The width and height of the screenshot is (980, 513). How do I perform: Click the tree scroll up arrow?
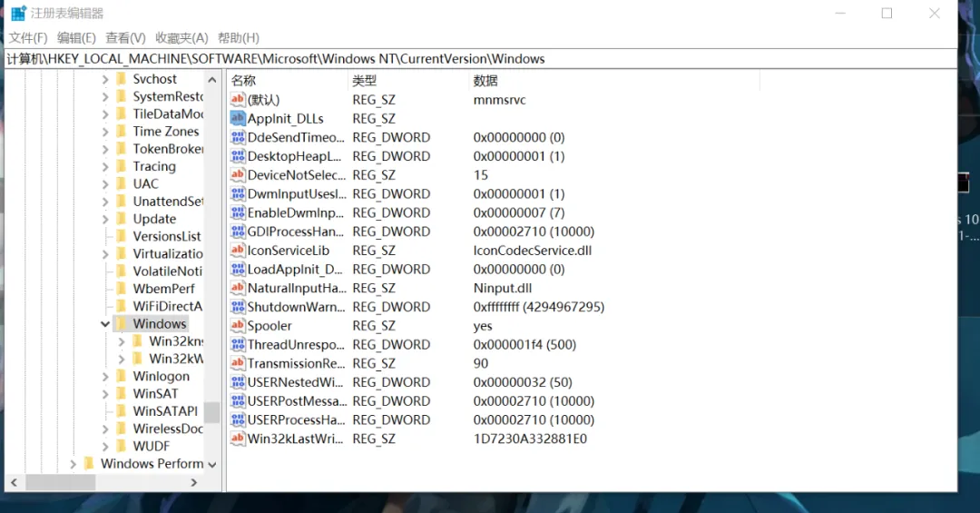point(211,80)
